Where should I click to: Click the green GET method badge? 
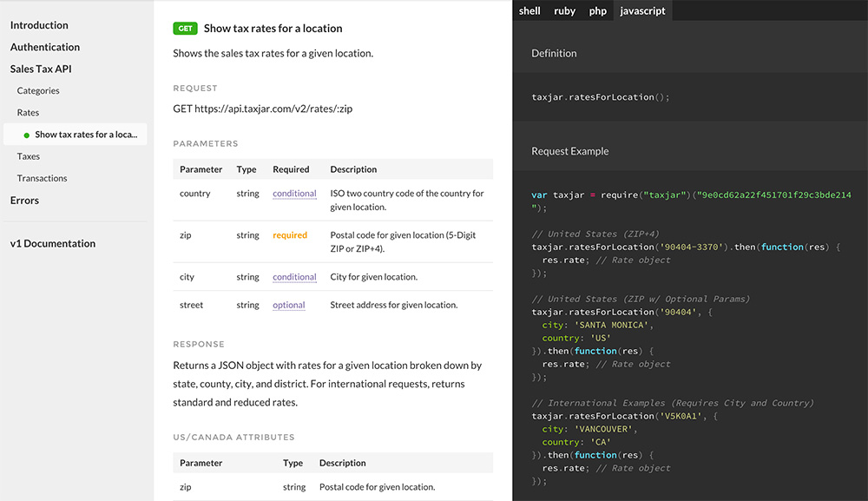pyautogui.click(x=185, y=29)
